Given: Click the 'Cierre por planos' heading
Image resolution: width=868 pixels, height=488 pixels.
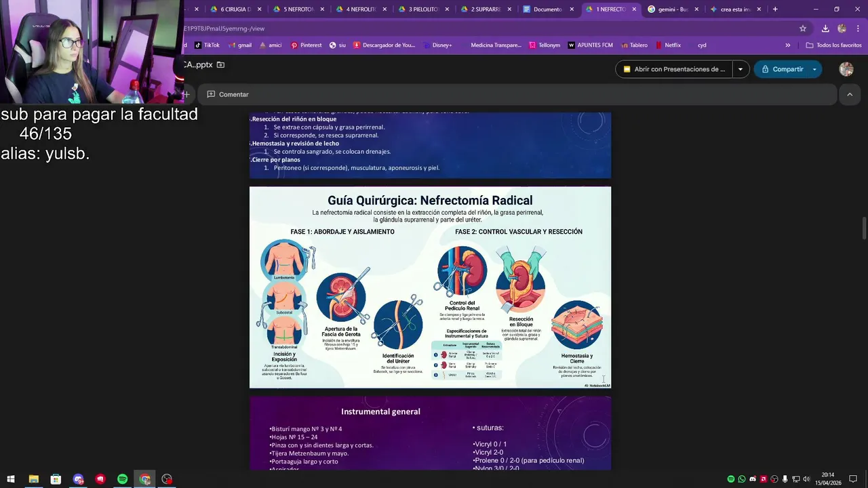Looking at the screenshot, I should point(275,160).
